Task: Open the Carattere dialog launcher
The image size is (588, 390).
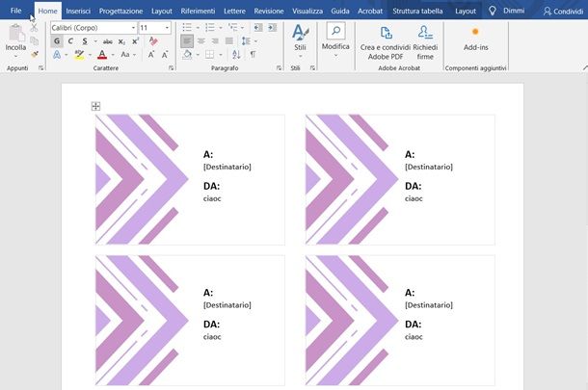Action: 171,67
